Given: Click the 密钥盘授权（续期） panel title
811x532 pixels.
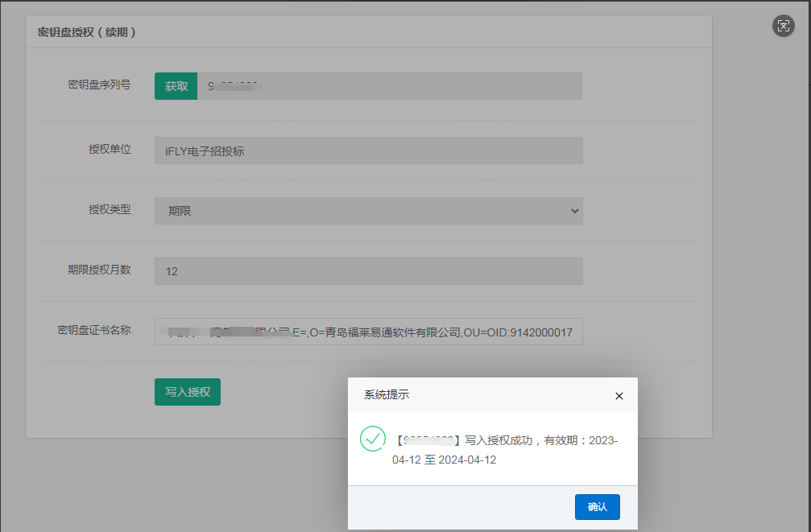Looking at the screenshot, I should (86, 32).
